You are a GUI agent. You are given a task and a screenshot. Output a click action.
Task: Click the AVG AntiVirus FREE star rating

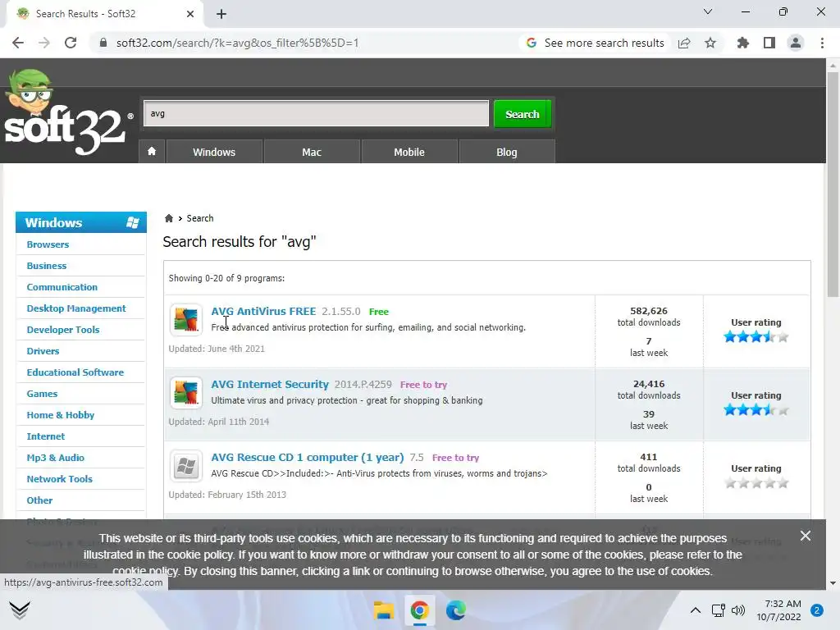coord(756,337)
